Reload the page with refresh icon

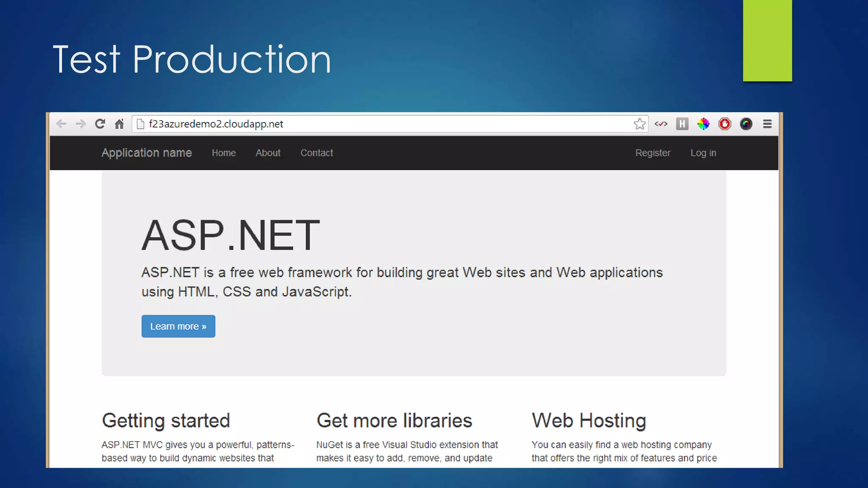[100, 124]
